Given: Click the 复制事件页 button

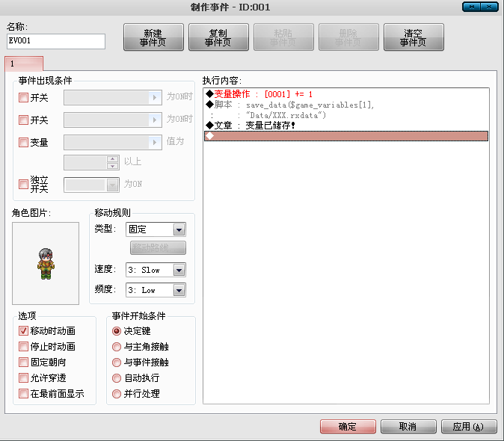Looking at the screenshot, I should (x=218, y=37).
